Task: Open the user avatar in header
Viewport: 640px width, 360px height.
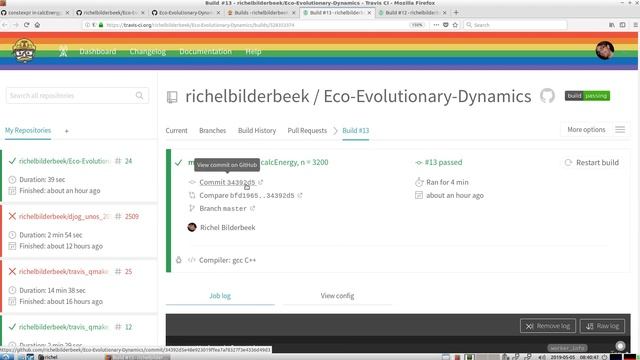Action: (x=604, y=51)
